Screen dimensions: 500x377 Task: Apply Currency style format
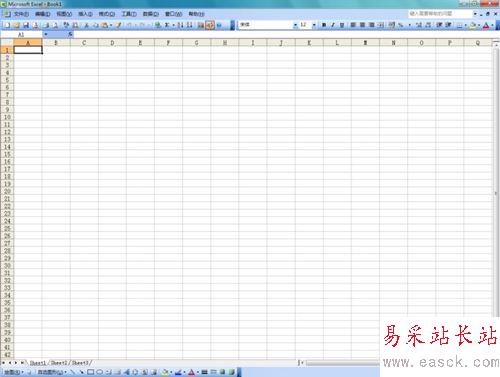point(392,25)
